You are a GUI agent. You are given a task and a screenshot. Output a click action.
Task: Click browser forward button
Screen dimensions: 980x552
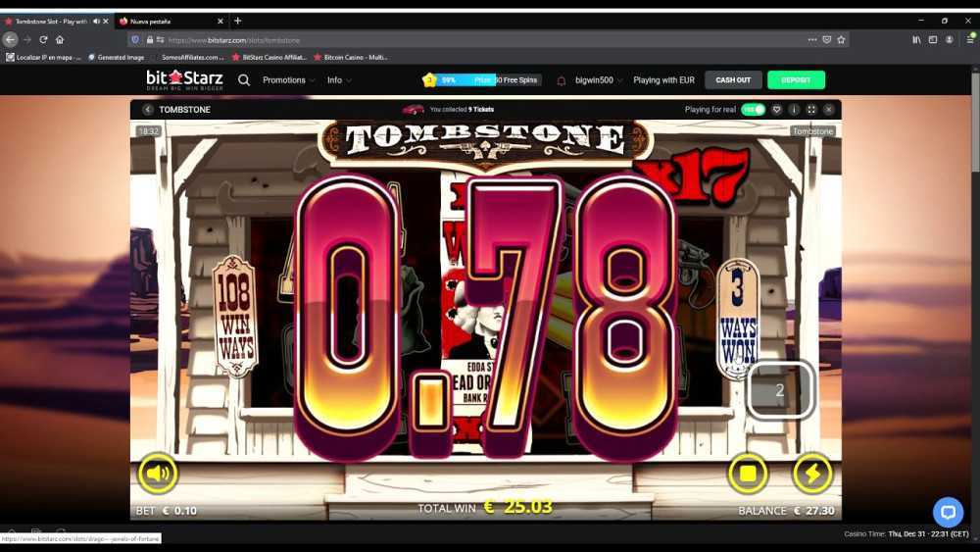pyautogui.click(x=26, y=39)
